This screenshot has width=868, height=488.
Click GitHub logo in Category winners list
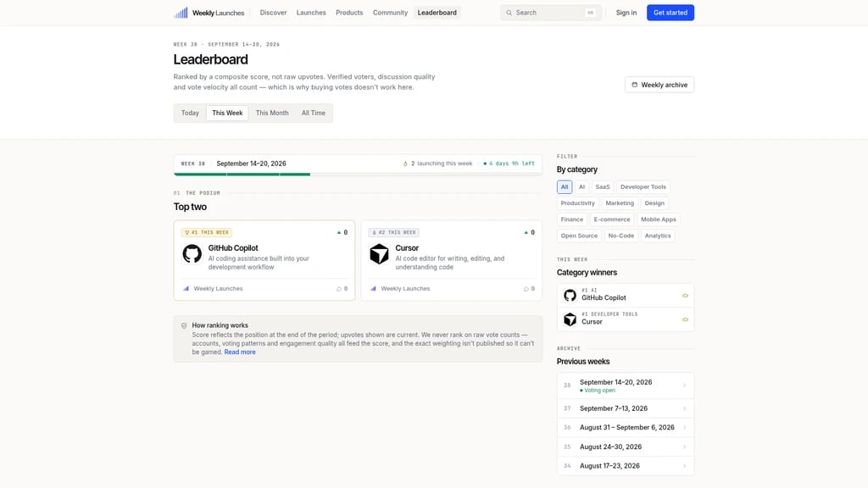click(570, 295)
